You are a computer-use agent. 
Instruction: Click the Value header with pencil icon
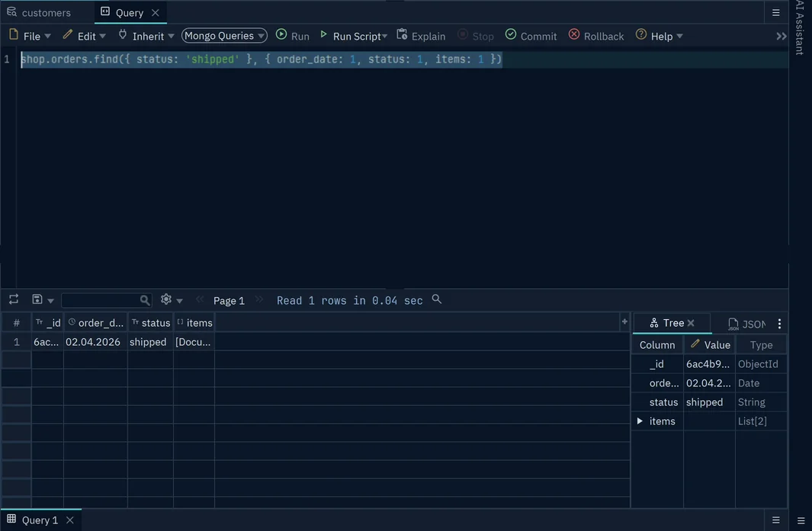(710, 345)
